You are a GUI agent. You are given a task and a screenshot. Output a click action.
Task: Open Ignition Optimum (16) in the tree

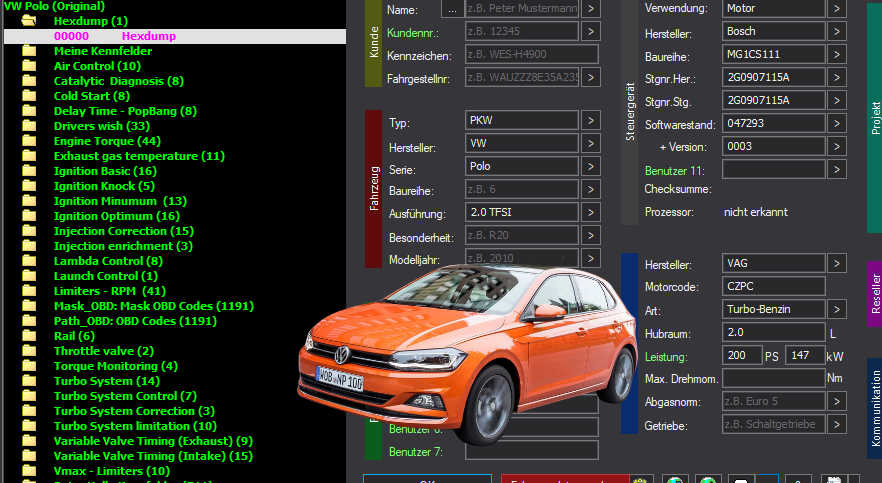click(x=116, y=216)
